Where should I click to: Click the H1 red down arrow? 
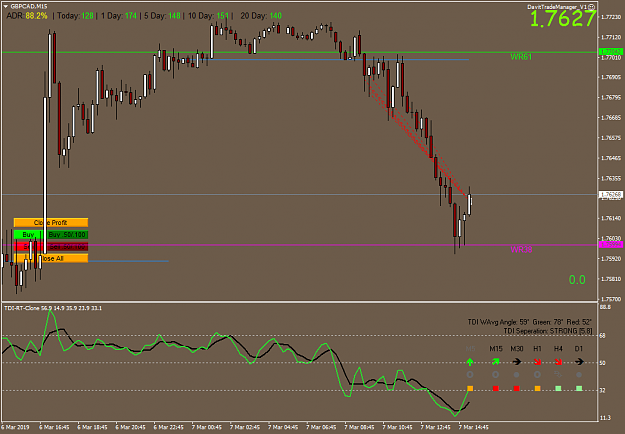point(537,362)
